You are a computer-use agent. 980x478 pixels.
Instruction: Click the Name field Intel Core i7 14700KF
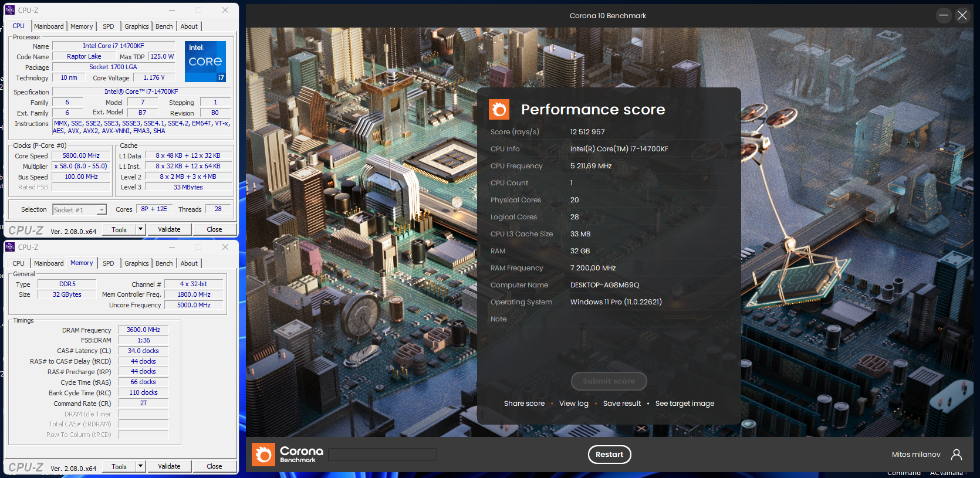click(113, 46)
